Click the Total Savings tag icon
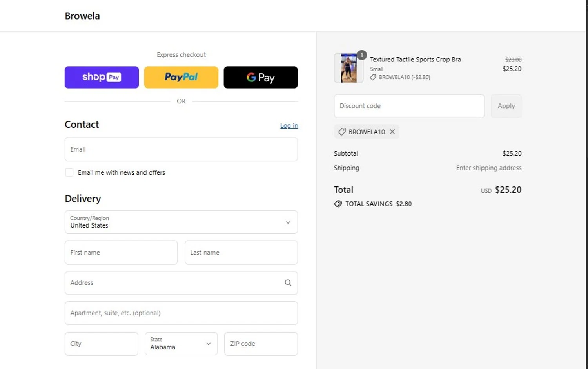This screenshot has width=588, height=369. [x=338, y=204]
